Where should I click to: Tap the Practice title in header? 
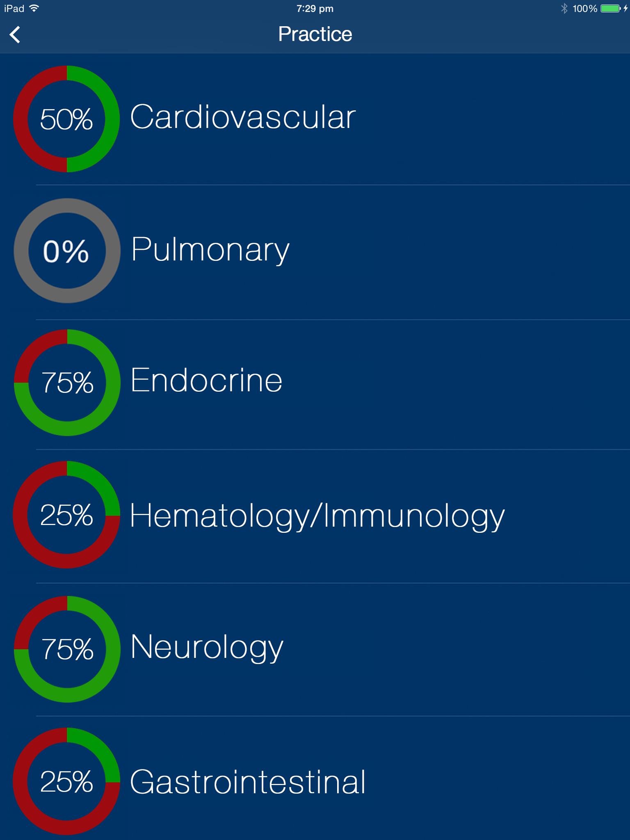point(315,34)
